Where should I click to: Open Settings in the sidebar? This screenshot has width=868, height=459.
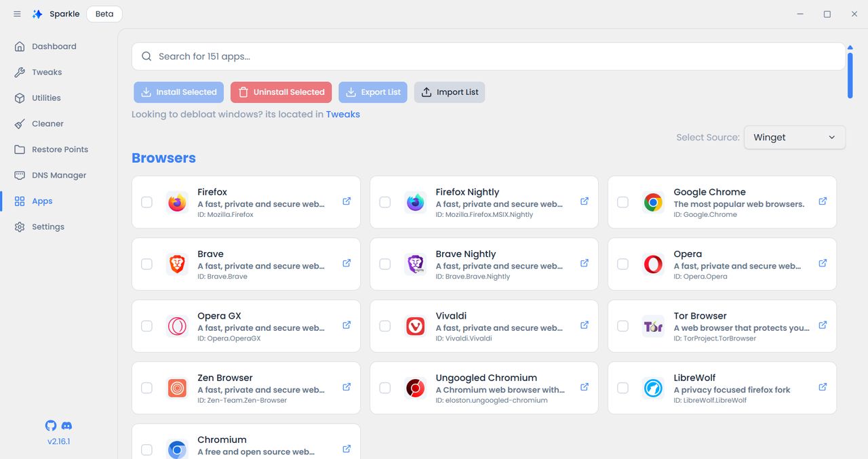(59, 227)
